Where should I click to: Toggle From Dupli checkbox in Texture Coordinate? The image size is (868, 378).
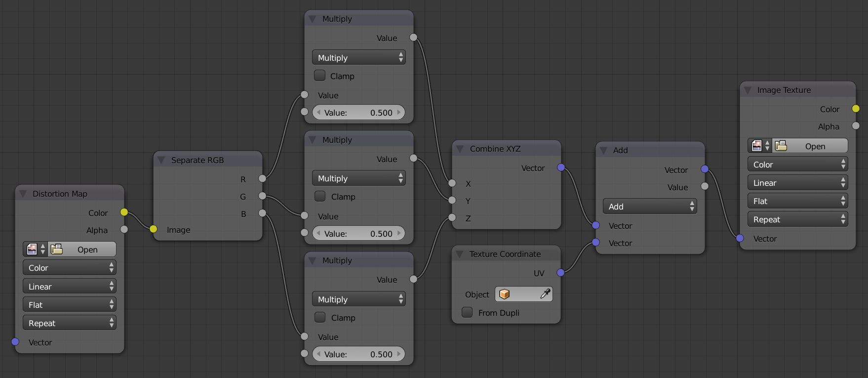click(467, 312)
